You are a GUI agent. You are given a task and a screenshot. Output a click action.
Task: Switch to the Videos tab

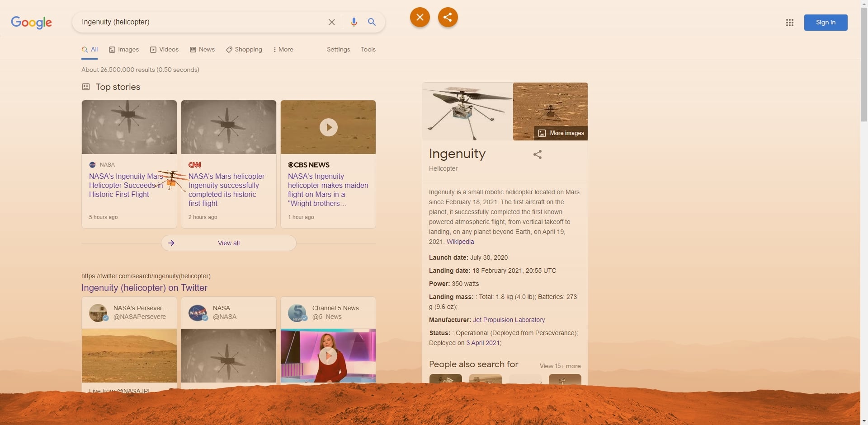click(165, 50)
